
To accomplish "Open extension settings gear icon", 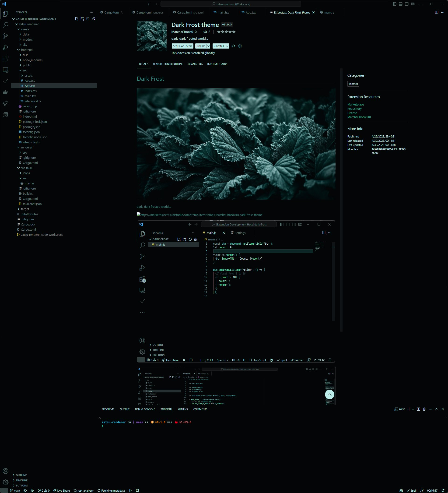I will 240,46.
